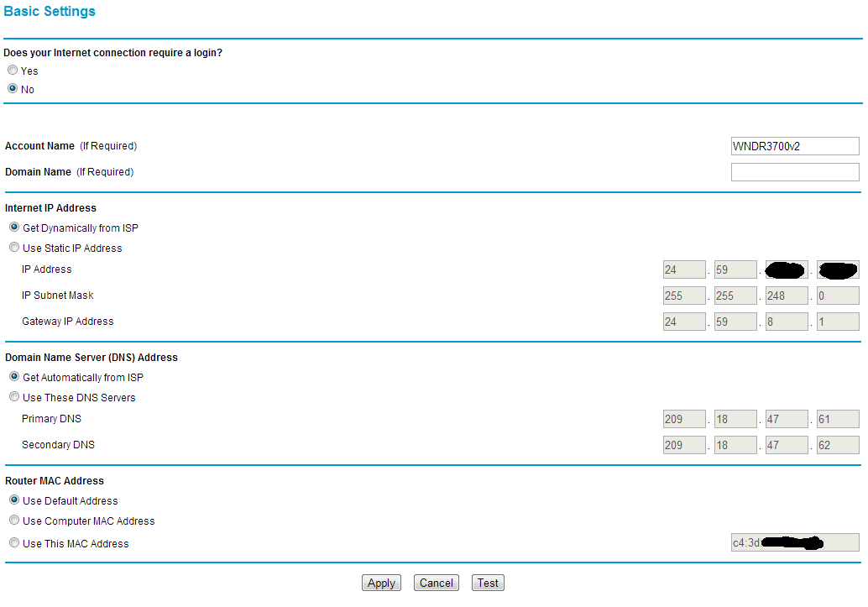Click Primary DNS last octet field (61)
Screen dimensions: 868x607
click(837, 419)
